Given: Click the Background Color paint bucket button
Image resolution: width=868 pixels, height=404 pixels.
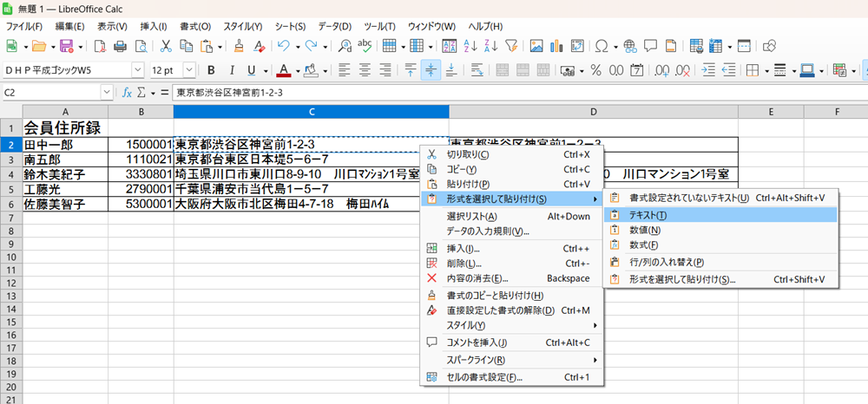Looking at the screenshot, I should click(x=311, y=70).
